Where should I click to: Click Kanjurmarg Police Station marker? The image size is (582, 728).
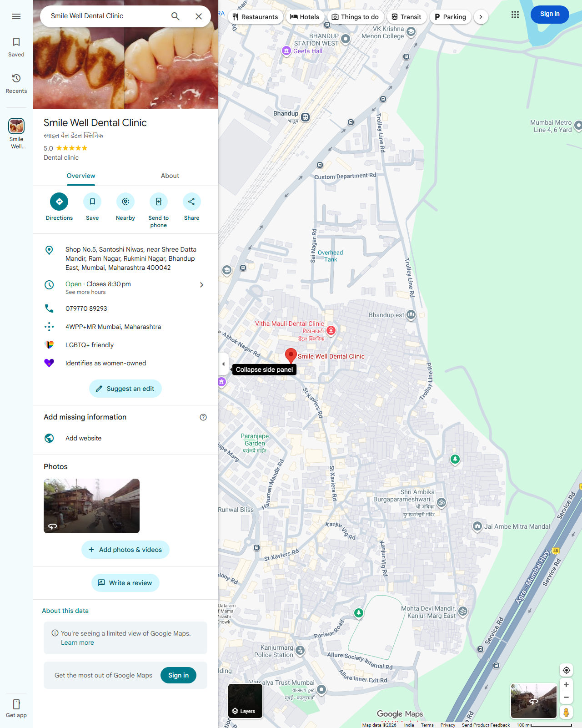pyautogui.click(x=300, y=651)
